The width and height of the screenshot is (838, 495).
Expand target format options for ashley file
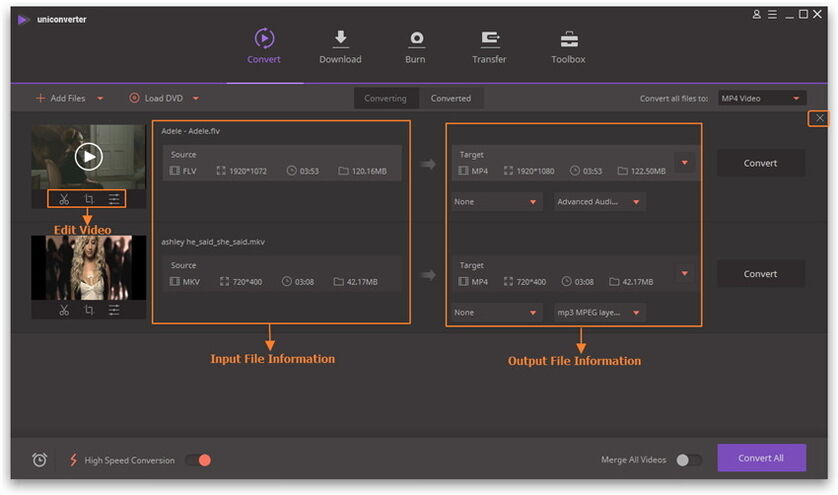click(x=685, y=273)
